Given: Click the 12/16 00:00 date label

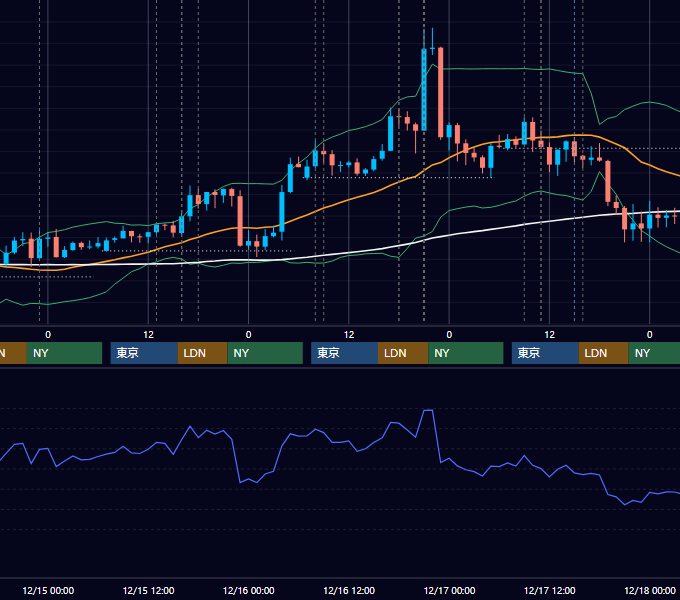Looking at the screenshot, I should (248, 590).
